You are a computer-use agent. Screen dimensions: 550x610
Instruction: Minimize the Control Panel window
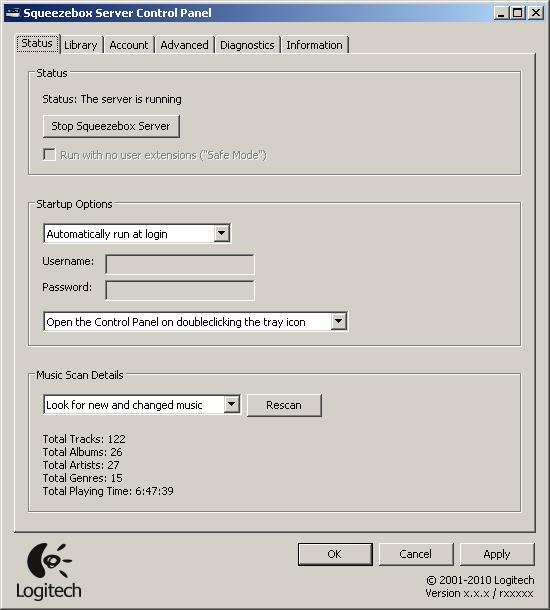(501, 13)
